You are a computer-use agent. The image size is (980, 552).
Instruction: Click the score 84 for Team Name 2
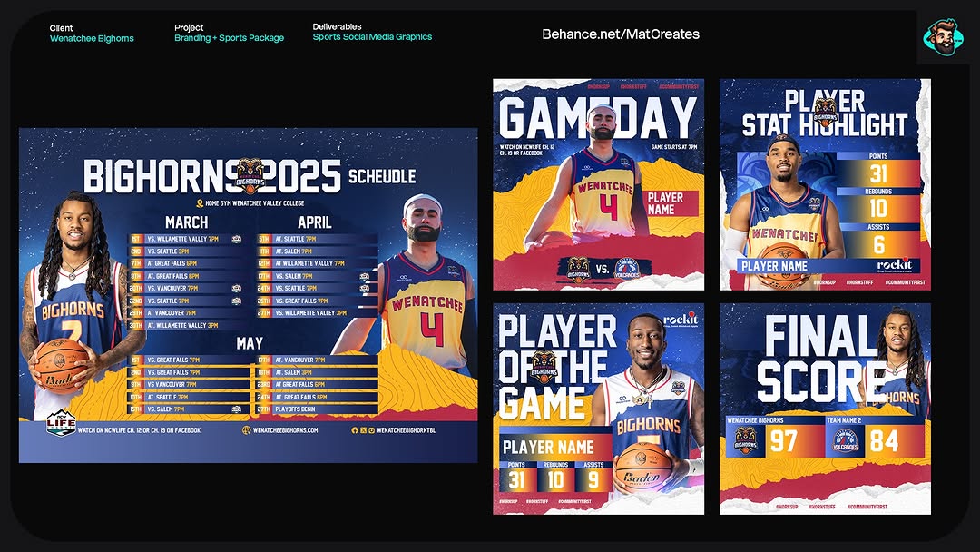click(884, 441)
